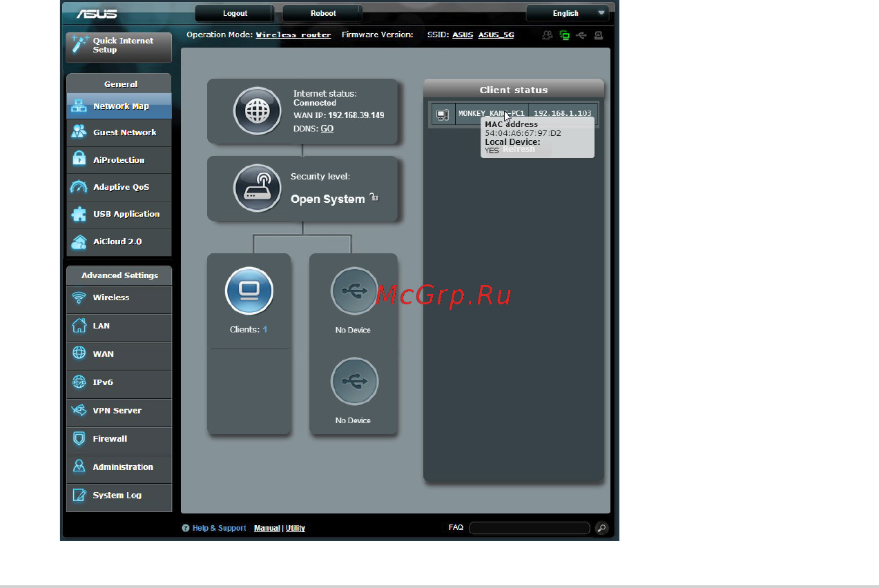Select the upper USB No Device icon
The width and height of the screenshot is (879, 588).
click(354, 291)
